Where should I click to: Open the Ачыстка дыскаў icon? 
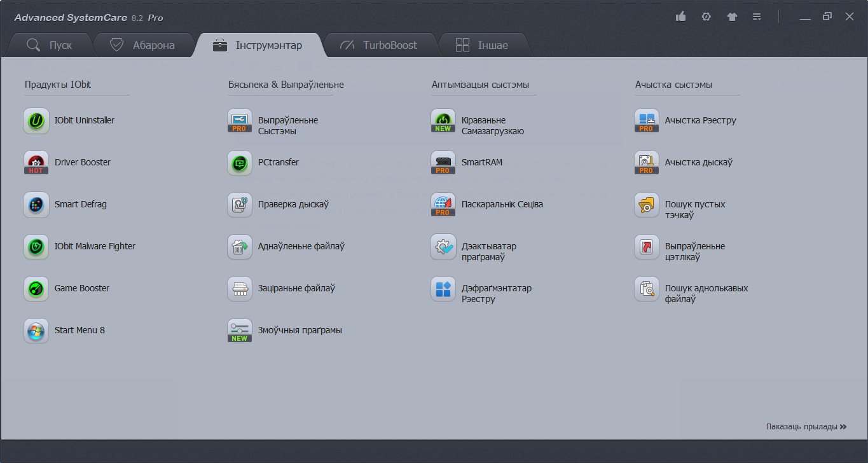pyautogui.click(x=647, y=163)
